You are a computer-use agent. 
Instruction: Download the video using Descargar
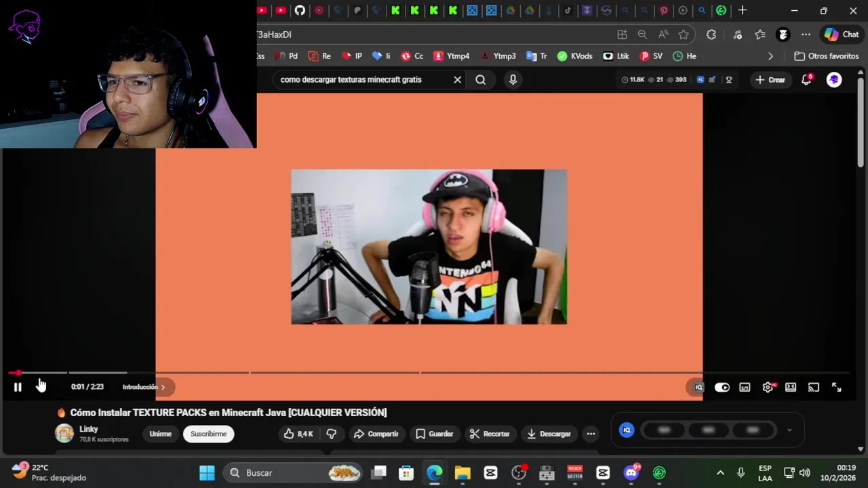[549, 434]
